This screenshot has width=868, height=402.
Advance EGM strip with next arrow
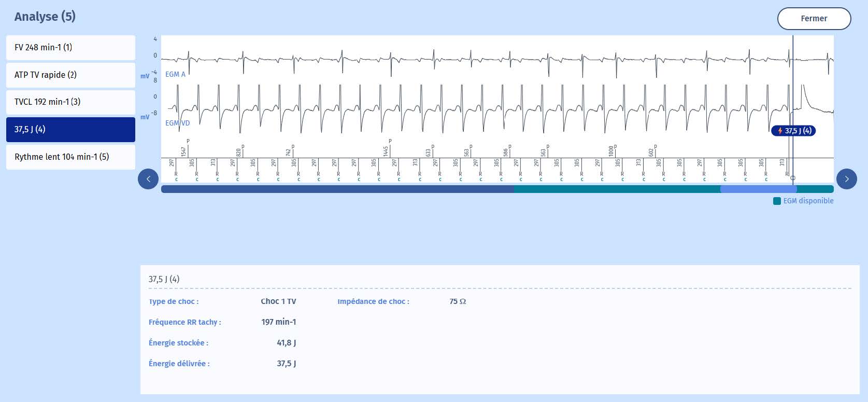coord(846,179)
